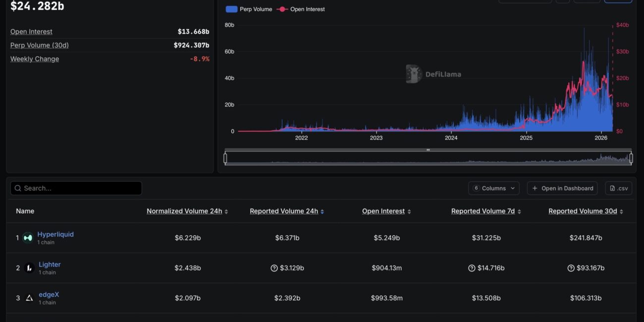Open the Columns dropdown
Image resolution: width=644 pixels, height=322 pixels.
(494, 188)
